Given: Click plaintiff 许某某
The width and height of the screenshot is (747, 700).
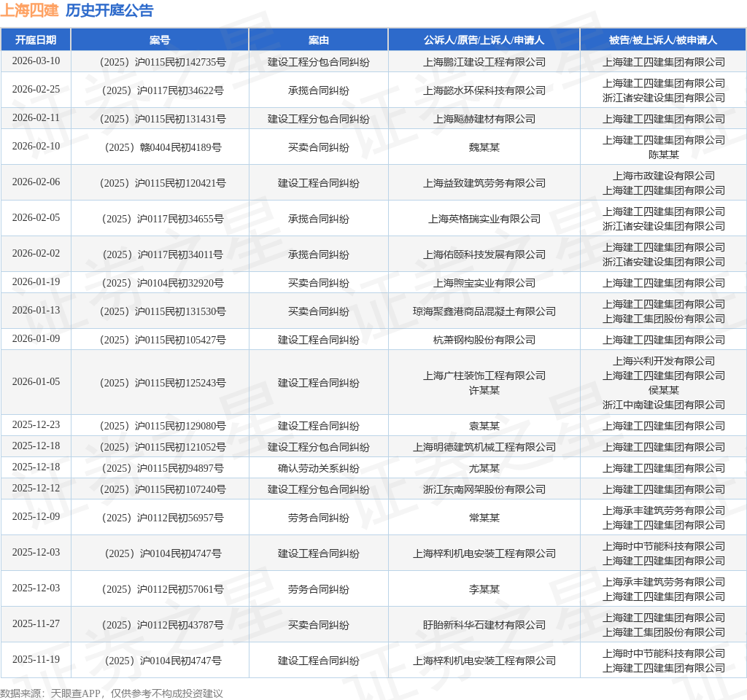Looking at the screenshot, I should pos(484,391).
